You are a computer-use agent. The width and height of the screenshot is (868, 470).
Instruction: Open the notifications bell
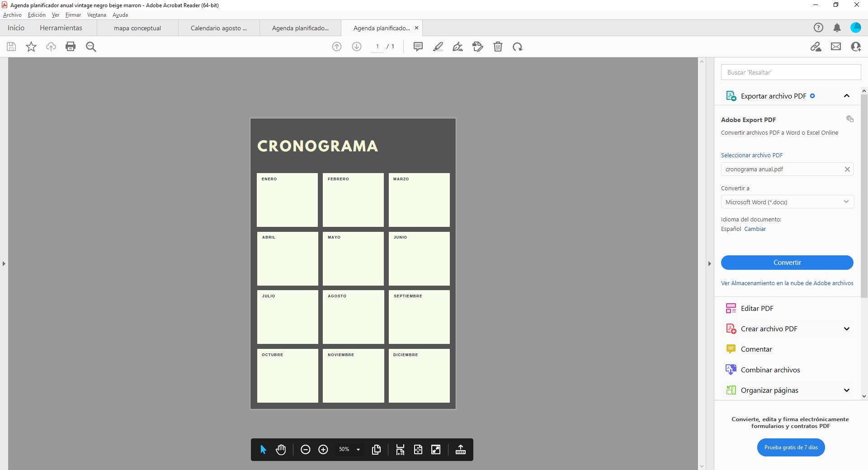[x=837, y=28]
